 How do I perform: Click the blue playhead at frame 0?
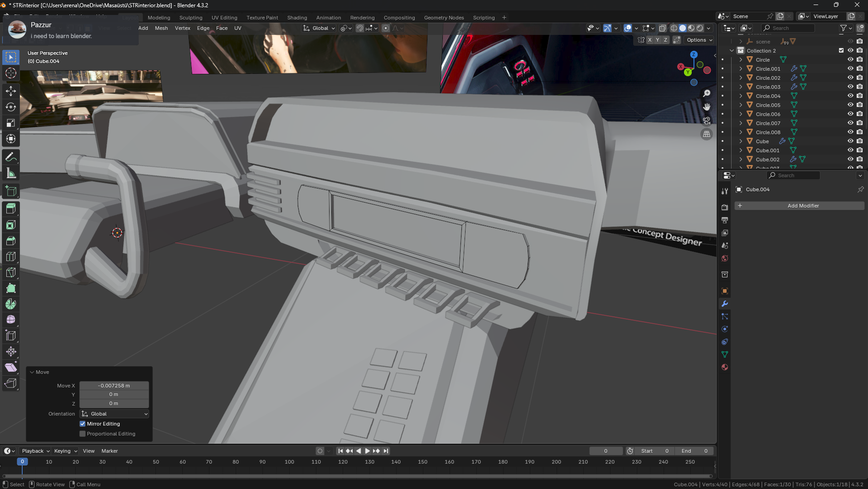tap(22, 461)
